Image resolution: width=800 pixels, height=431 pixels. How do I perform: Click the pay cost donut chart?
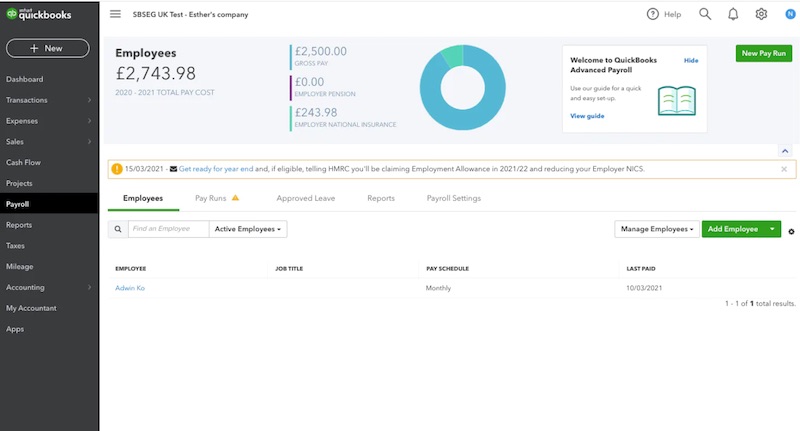(463, 87)
